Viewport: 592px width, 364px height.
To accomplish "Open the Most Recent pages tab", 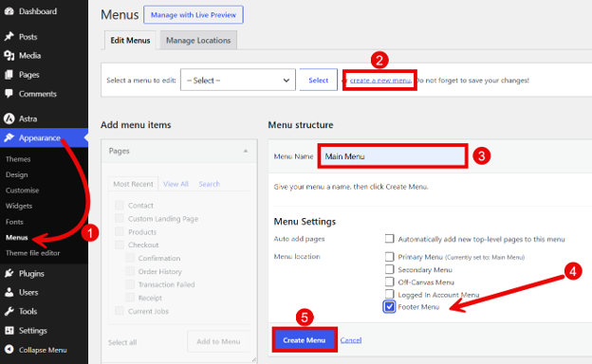I will (133, 184).
